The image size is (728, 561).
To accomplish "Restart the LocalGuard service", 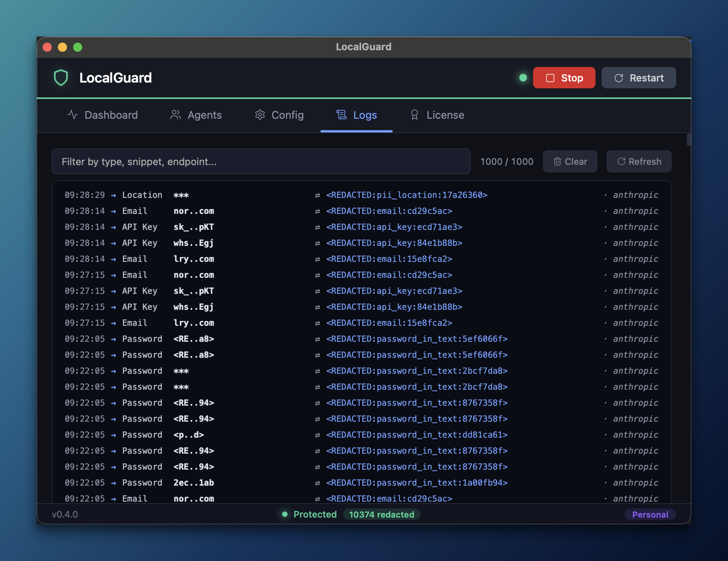I will pos(639,78).
